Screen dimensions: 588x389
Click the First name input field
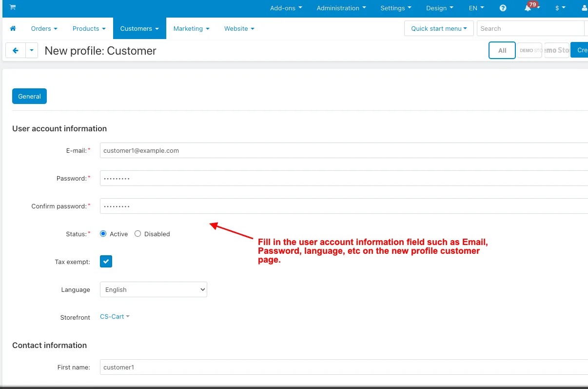(x=344, y=367)
